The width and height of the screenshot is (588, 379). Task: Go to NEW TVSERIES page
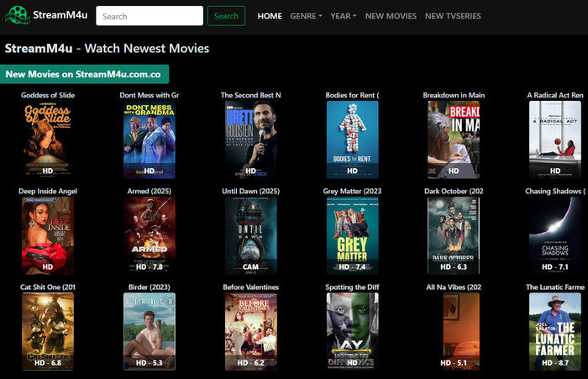pyautogui.click(x=453, y=16)
